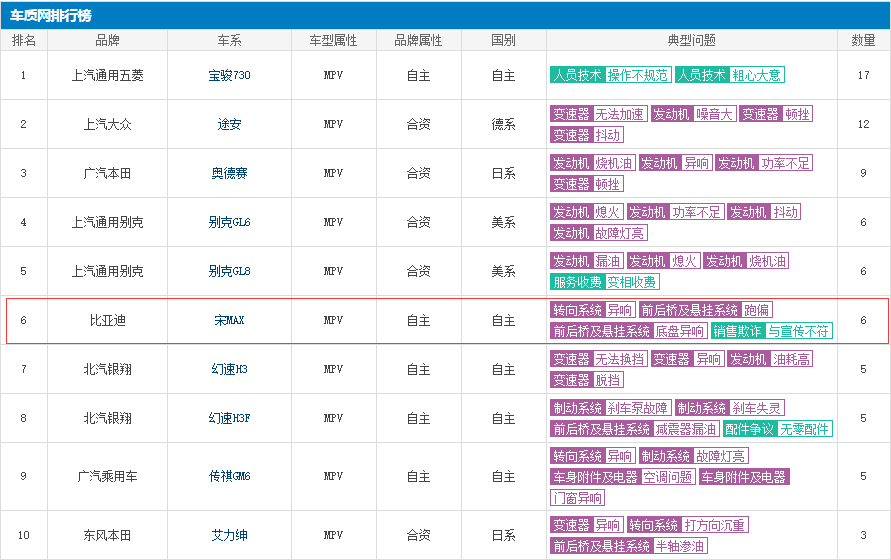This screenshot has height=560, width=891.
Task: Select the 制动系统 刹车失灵 tag
Action: click(730, 408)
